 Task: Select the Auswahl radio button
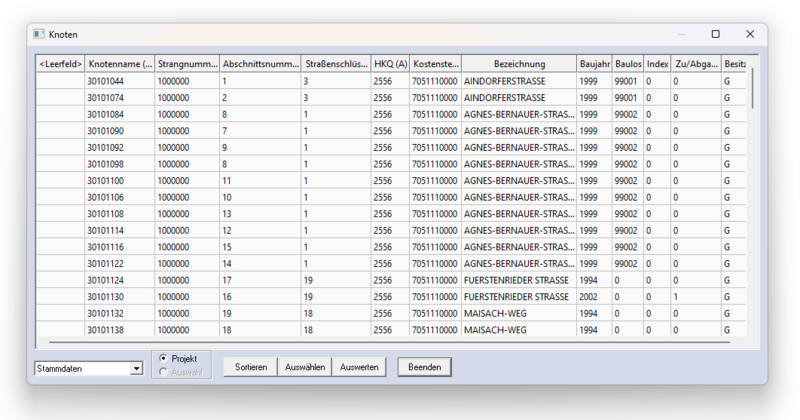(x=164, y=372)
